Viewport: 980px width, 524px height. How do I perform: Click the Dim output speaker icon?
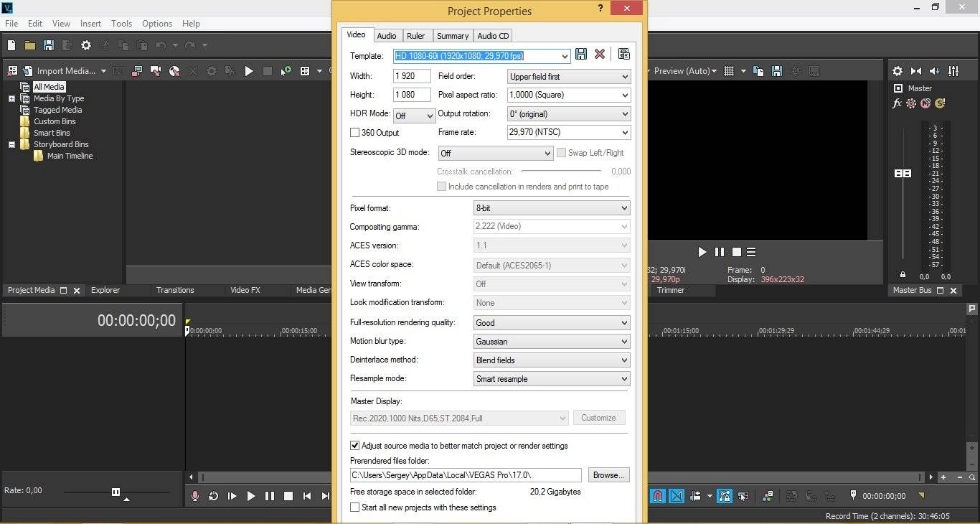pos(935,71)
